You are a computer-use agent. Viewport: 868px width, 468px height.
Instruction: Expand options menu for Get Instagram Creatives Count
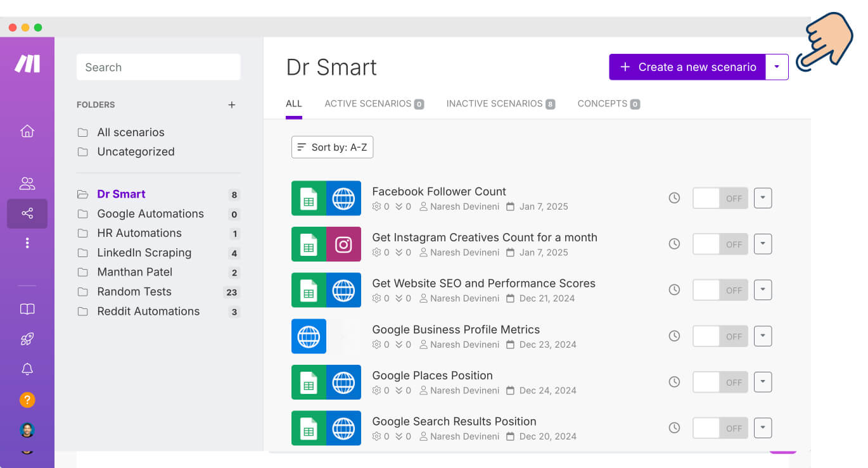click(x=763, y=244)
